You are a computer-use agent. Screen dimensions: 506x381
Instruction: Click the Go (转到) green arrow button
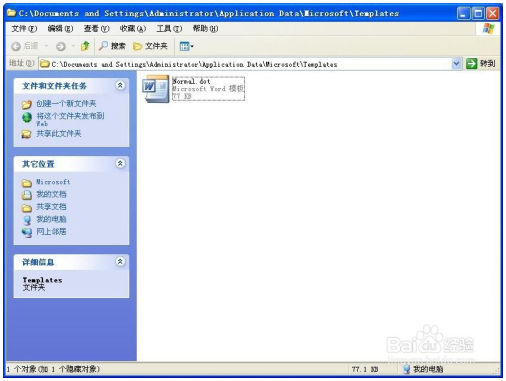[481, 63]
